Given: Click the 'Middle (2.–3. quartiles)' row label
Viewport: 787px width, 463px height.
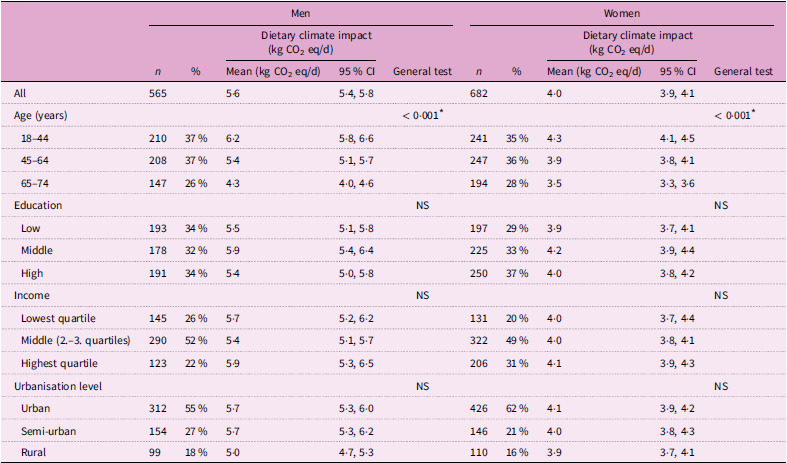Looking at the screenshot, I should pos(76,340).
